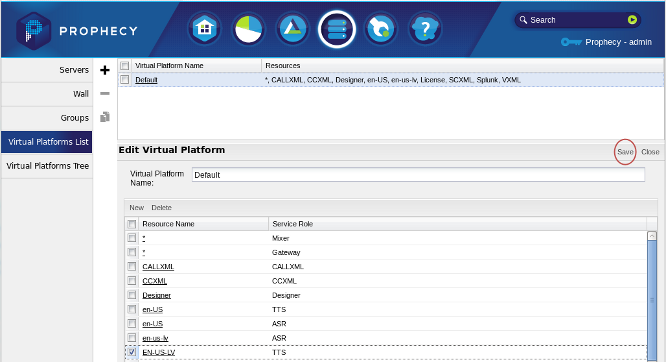The image size is (666, 362).
Task: Open the wrench tools icon
Action: tap(381, 29)
